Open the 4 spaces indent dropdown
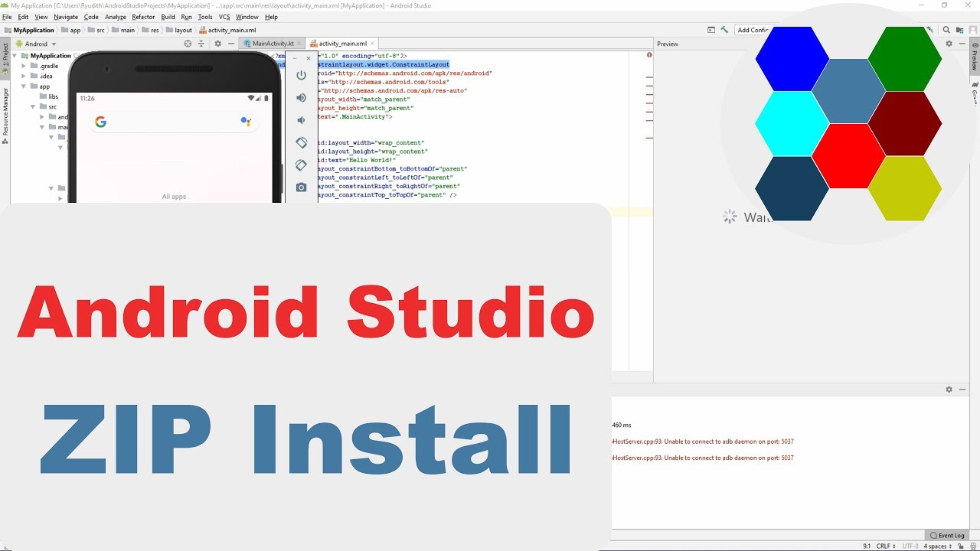The width and height of the screenshot is (980, 551). point(937,546)
